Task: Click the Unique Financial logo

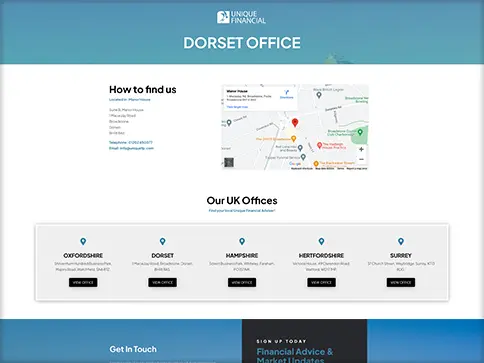Action: tap(241, 17)
